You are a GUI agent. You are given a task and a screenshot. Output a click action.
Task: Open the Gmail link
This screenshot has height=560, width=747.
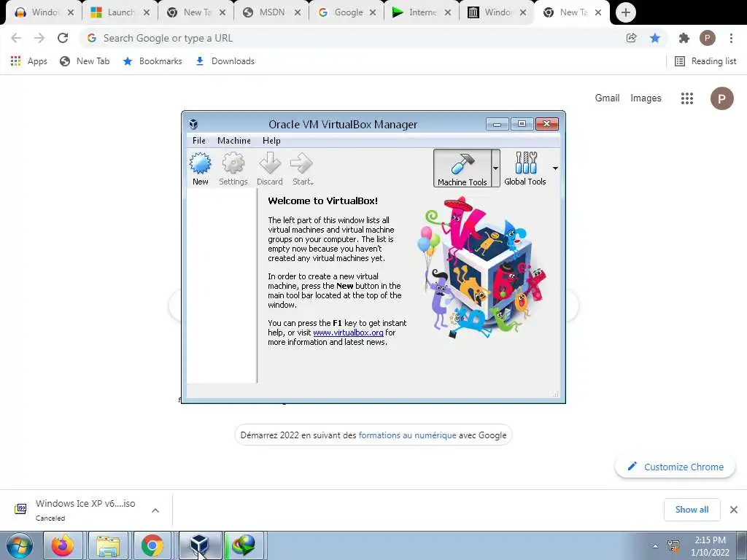pyautogui.click(x=607, y=98)
